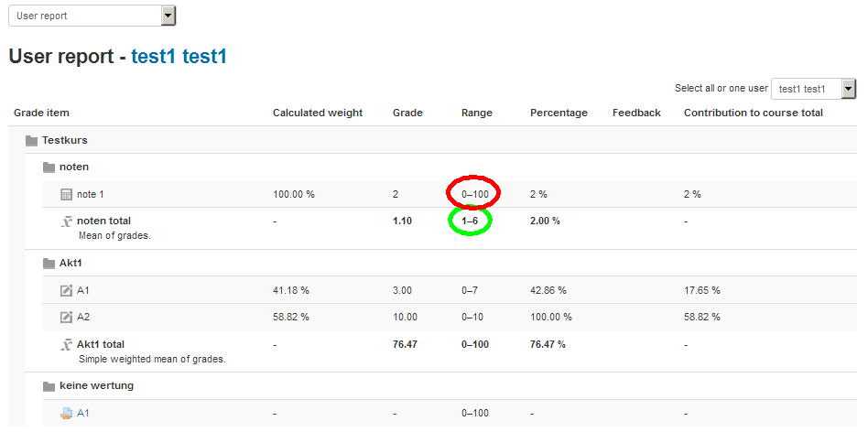Screen dimensions: 868x432
Task: Click the manual item icon beside A2
Action: [x=67, y=318]
